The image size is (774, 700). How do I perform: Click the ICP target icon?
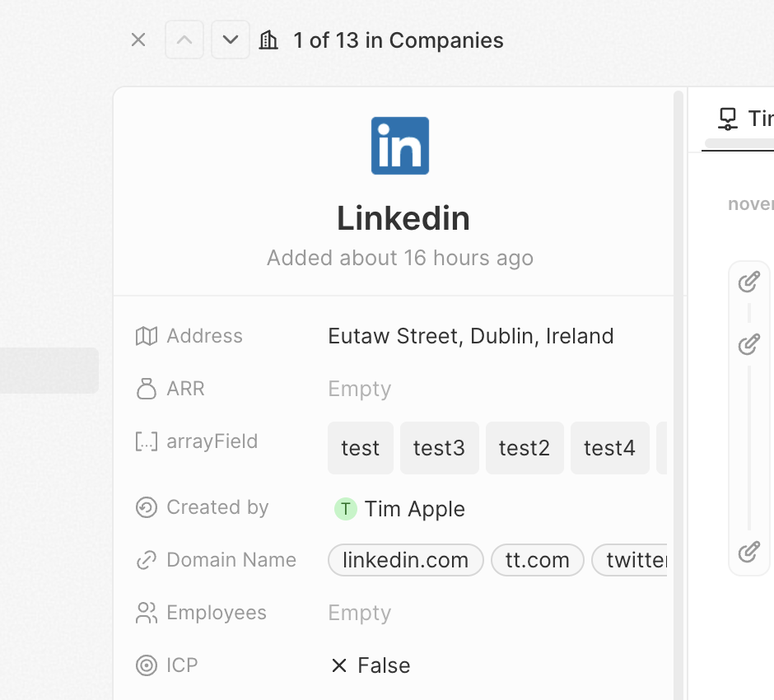(147, 665)
